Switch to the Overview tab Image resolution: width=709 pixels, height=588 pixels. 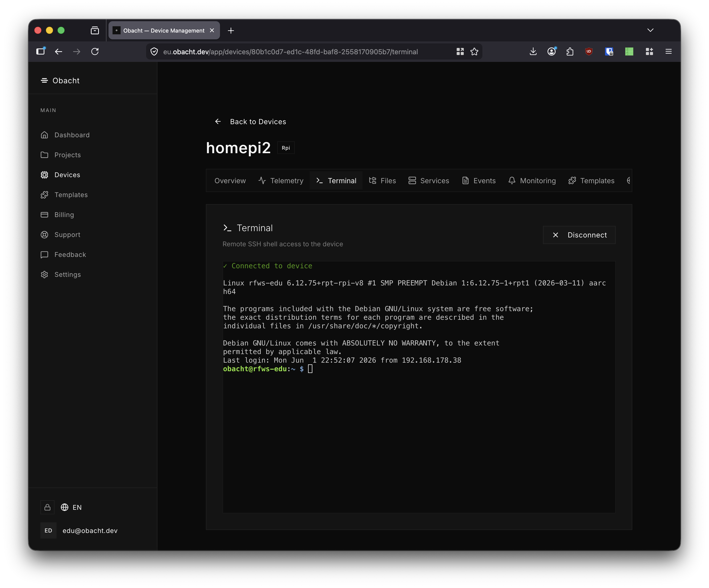pos(230,181)
